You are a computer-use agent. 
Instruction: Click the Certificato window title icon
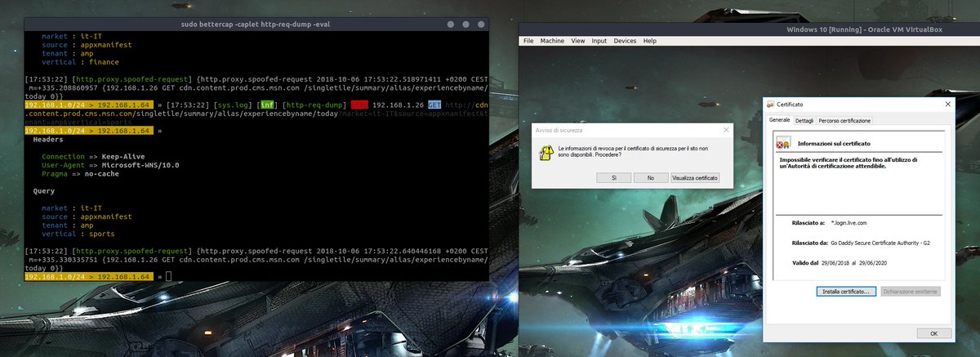tap(770, 105)
